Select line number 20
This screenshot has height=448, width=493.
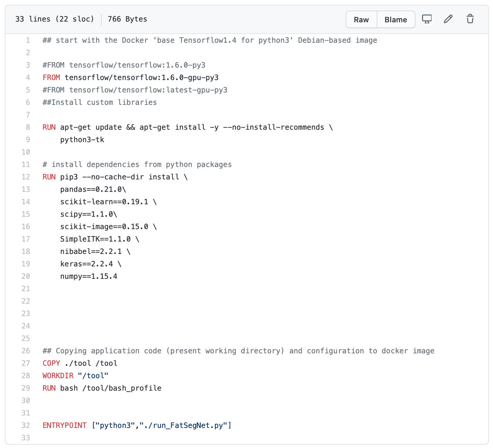[26, 276]
